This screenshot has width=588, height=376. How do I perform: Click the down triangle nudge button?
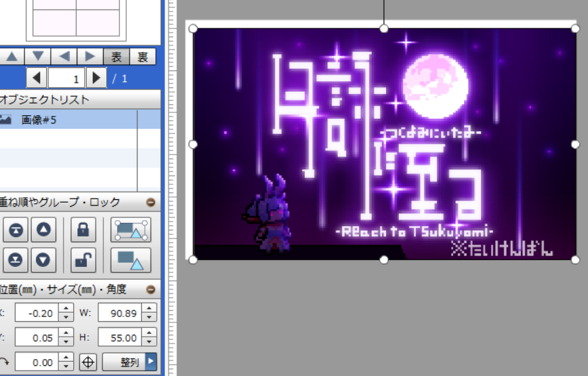pos(38,56)
